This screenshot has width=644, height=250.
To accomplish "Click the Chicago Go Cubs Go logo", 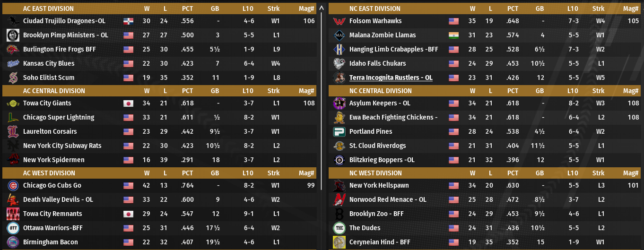I will coord(13,186).
